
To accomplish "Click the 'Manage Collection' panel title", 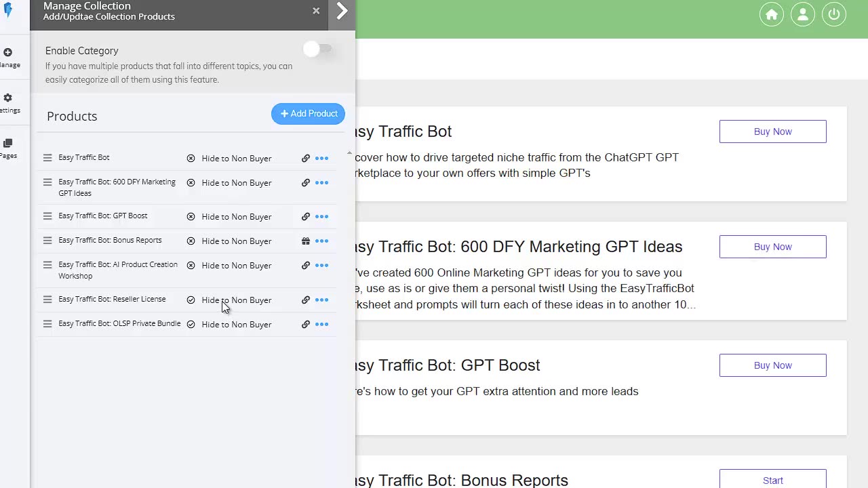I will click(x=87, y=6).
